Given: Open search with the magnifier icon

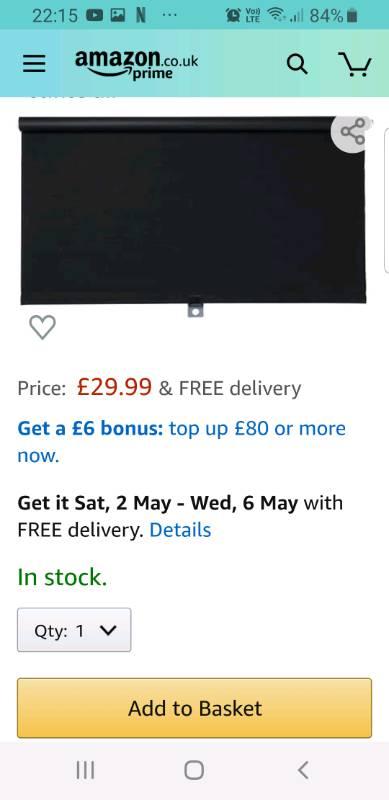Looking at the screenshot, I should point(297,64).
